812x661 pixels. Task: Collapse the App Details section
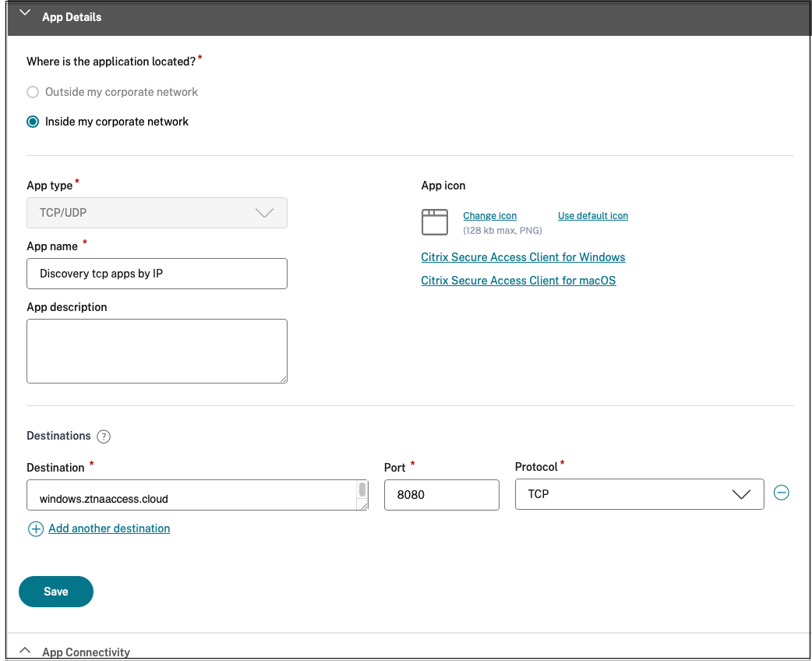point(25,13)
